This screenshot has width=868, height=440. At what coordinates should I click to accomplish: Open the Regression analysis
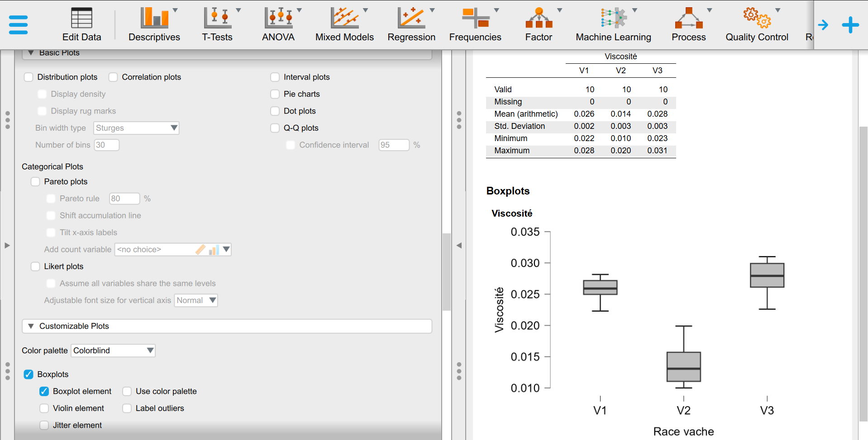(x=411, y=24)
